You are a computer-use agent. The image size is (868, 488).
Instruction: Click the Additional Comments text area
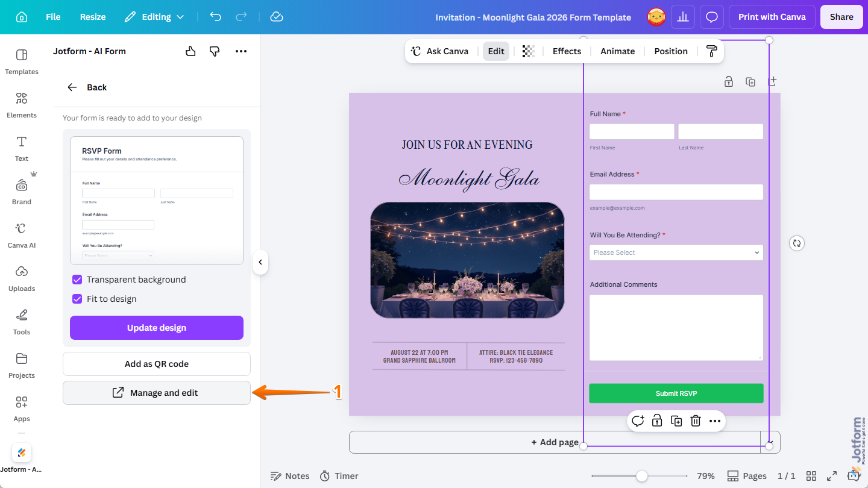(676, 328)
